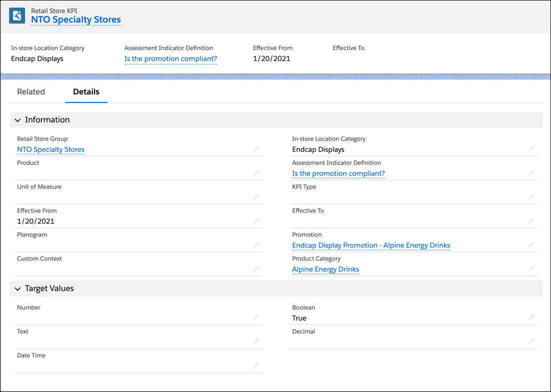
Task: Edit Unit of Measure pencil icon
Action: coord(256,197)
